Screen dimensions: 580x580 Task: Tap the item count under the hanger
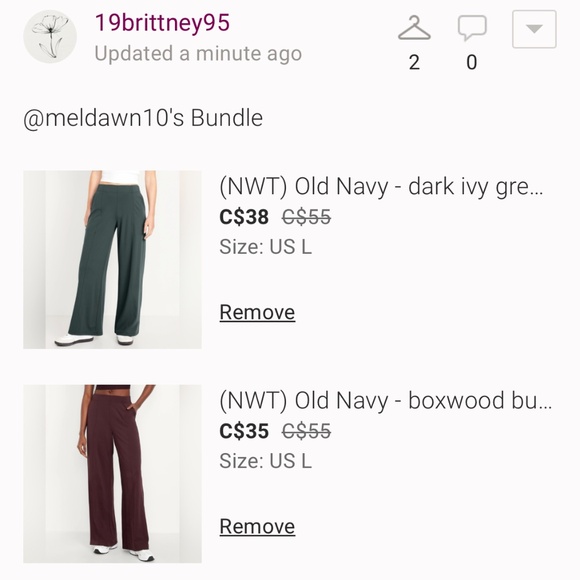coord(414,62)
